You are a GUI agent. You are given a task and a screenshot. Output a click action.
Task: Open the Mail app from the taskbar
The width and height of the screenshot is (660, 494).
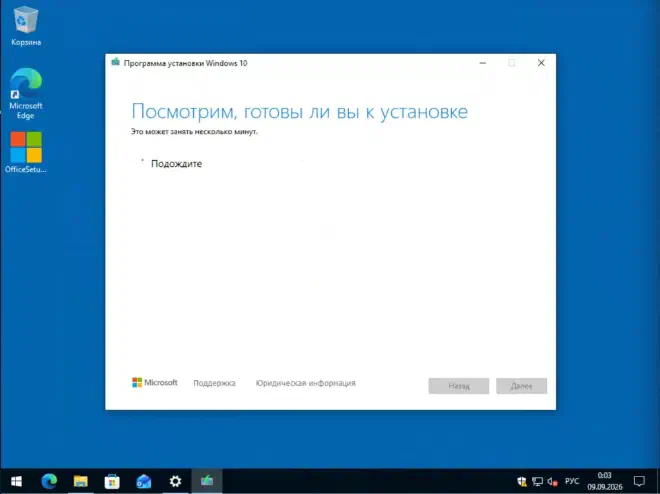[x=144, y=481]
